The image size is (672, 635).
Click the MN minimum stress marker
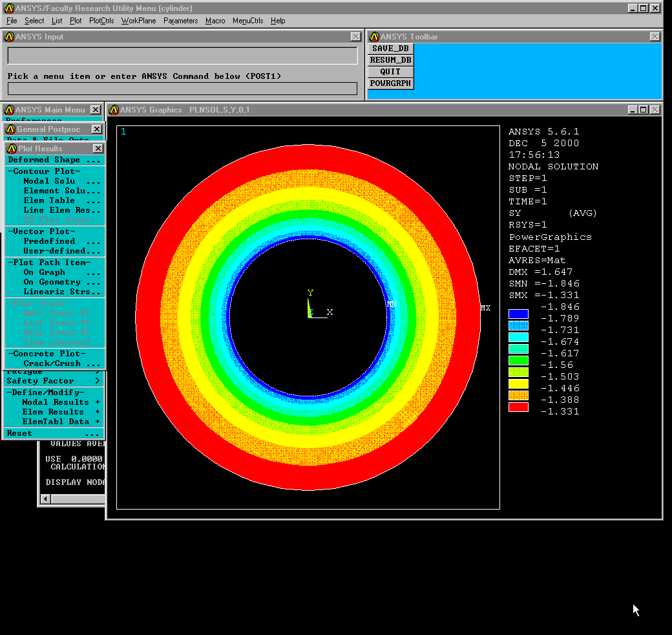coord(392,304)
